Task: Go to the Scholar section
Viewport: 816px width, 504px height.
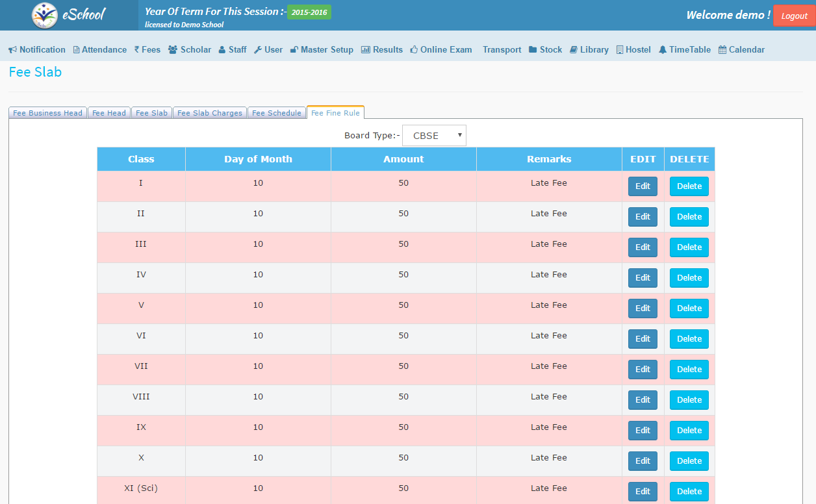Action: (x=190, y=49)
